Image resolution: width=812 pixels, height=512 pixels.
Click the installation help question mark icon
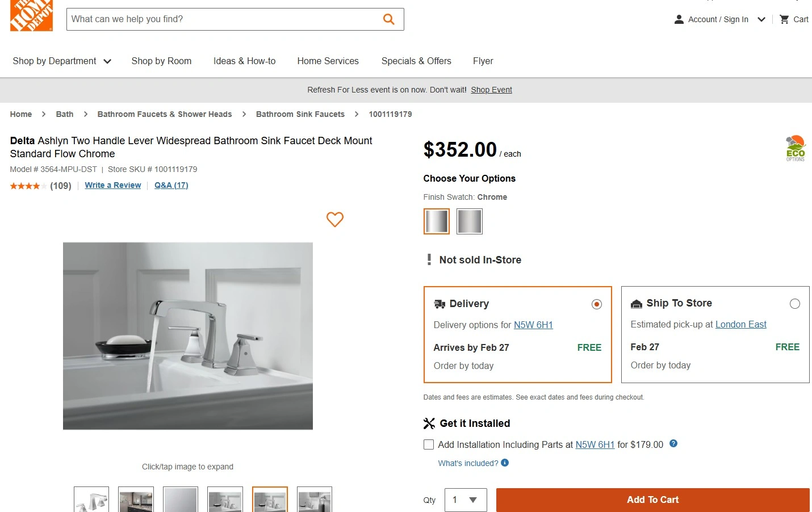point(673,444)
